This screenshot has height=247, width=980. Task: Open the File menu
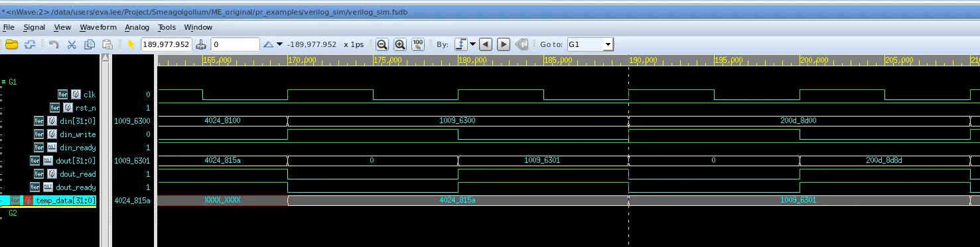[9, 27]
